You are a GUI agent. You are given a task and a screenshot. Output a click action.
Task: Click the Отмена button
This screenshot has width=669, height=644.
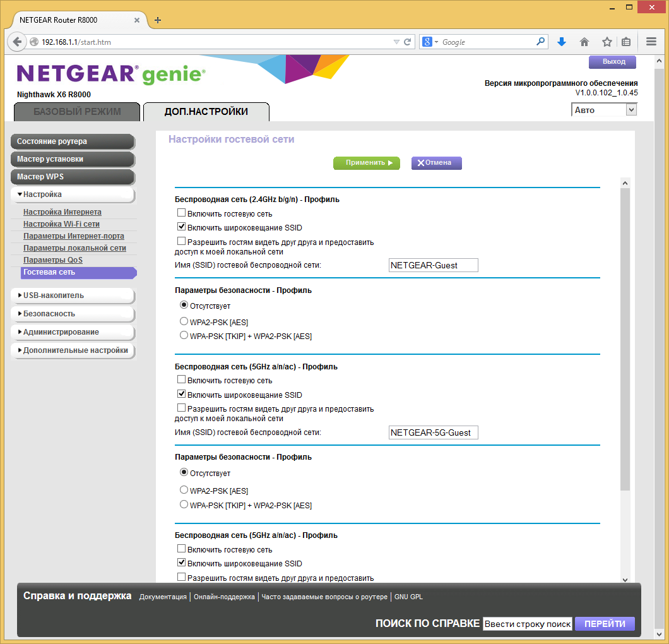point(437,163)
